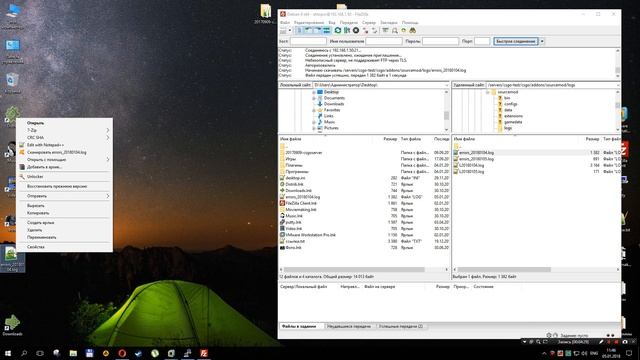Sort local list by Тип файла column
640x360 pixels.
click(x=411, y=139)
